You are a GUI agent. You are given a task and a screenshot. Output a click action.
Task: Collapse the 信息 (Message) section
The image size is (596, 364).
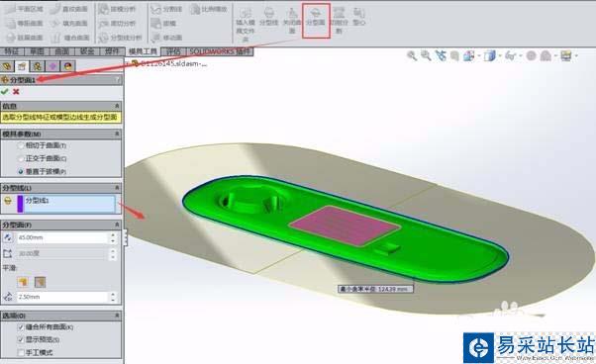point(117,106)
